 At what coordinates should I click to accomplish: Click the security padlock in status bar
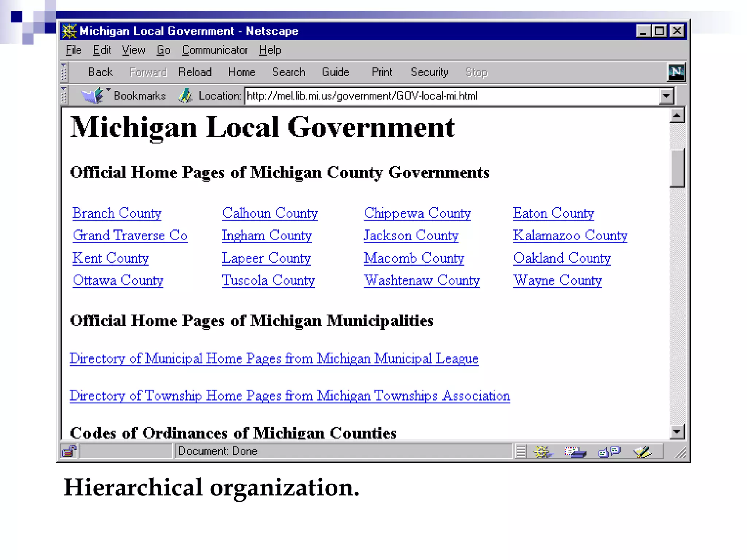pos(69,451)
